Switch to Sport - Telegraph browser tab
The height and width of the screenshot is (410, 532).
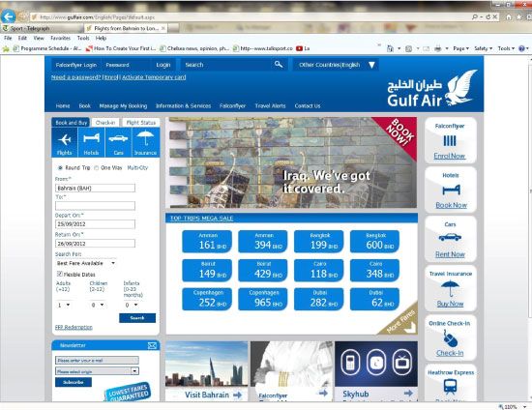point(41,28)
